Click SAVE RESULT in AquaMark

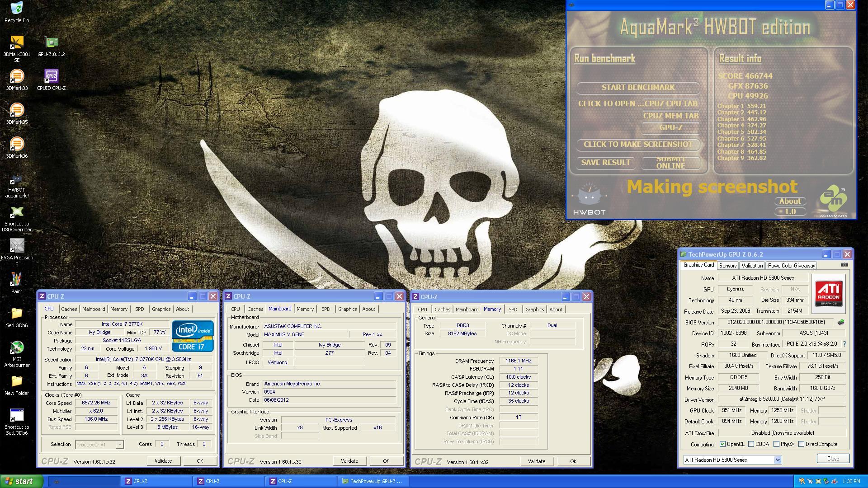[605, 162]
